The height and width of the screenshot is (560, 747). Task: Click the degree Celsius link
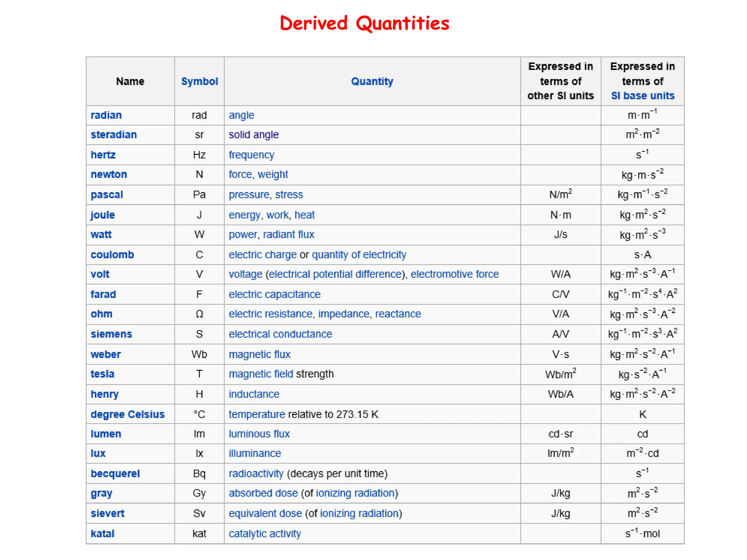(x=128, y=415)
